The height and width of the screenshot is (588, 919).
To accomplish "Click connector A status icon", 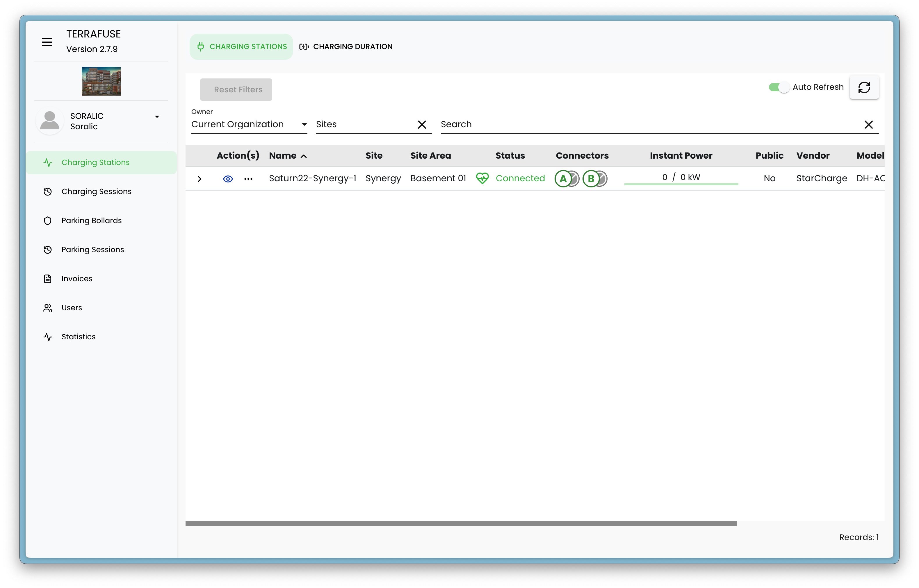I will pos(563,179).
